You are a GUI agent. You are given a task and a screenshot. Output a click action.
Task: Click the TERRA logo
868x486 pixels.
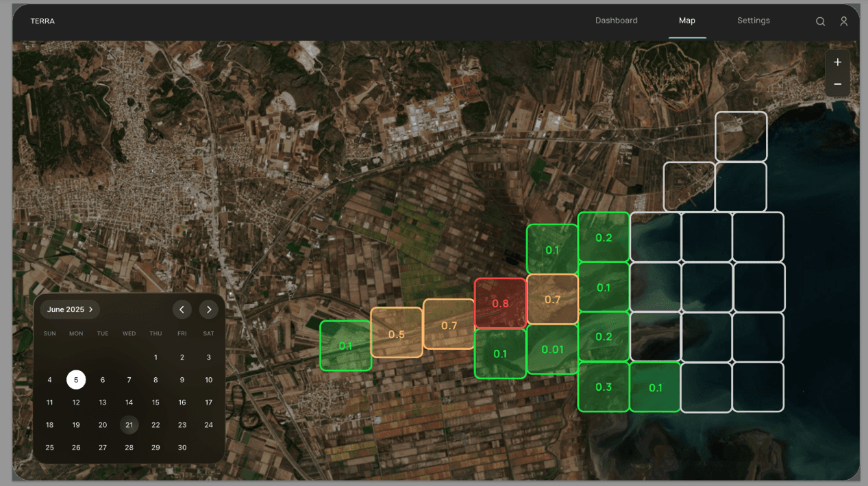[42, 21]
